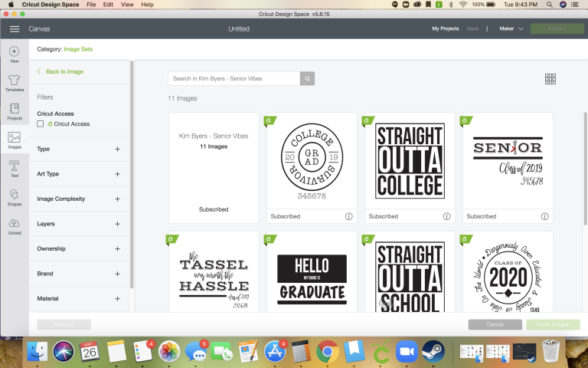The height and width of the screenshot is (368, 588).
Task: Open Google Chrome from the dock
Action: 328,352
